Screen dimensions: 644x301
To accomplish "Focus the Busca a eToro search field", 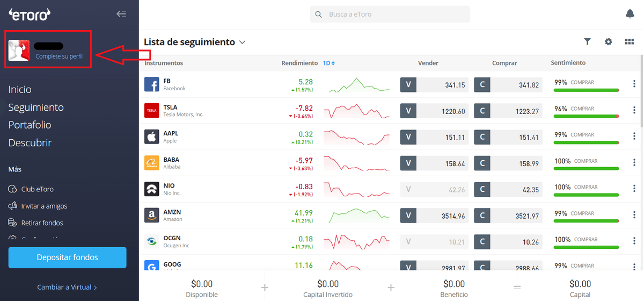I will tap(390, 15).
